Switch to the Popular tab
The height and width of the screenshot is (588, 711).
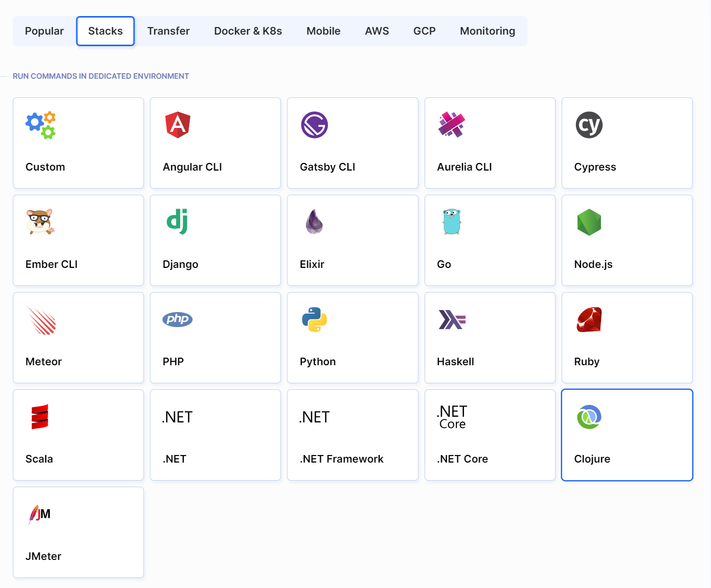pyautogui.click(x=44, y=31)
